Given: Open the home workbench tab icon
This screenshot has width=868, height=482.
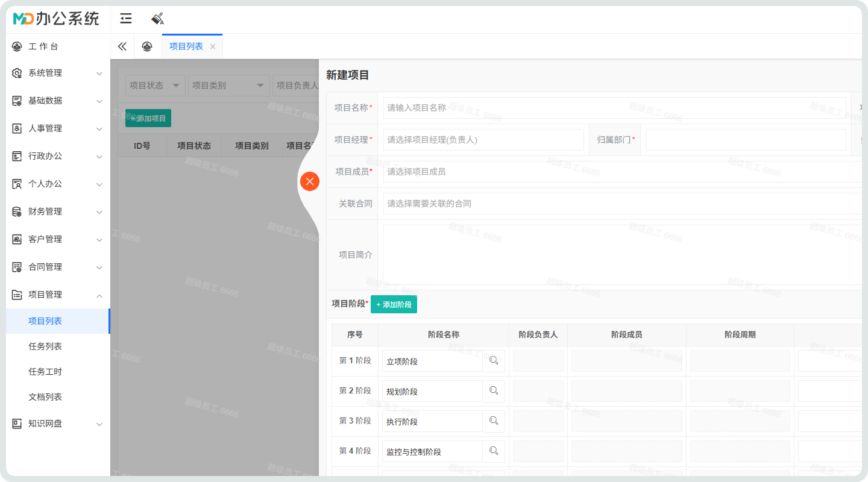Looking at the screenshot, I should click(147, 46).
